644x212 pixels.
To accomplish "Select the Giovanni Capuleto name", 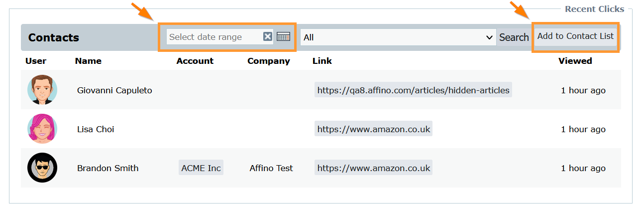I will click(114, 90).
